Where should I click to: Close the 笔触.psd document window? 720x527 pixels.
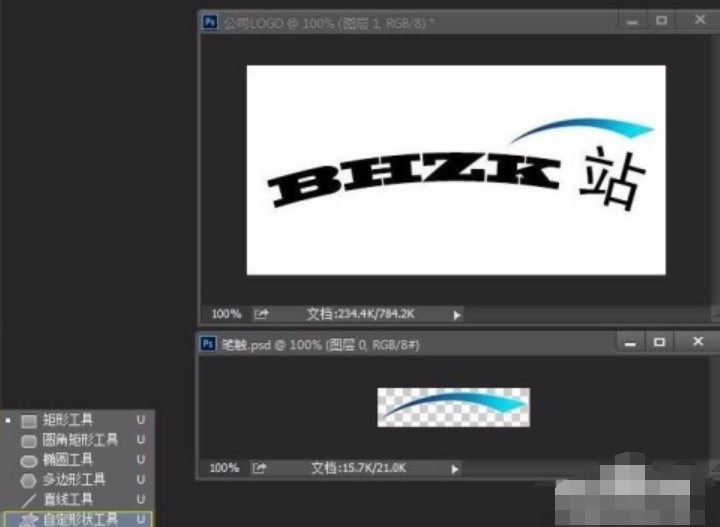click(698, 342)
